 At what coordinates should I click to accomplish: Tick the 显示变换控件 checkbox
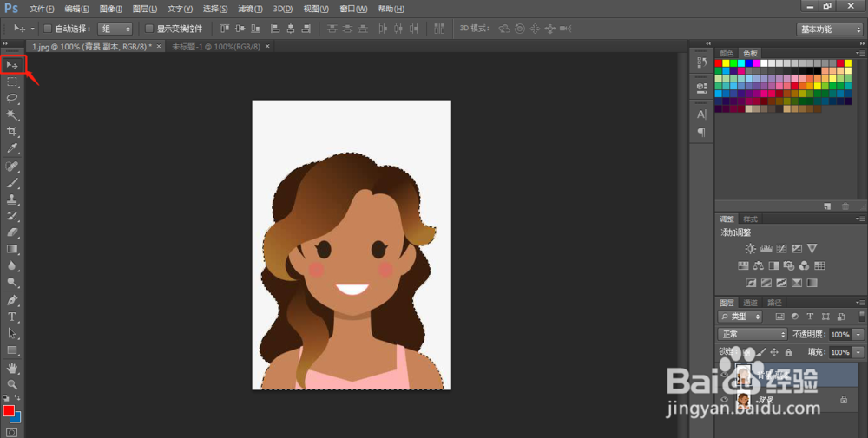coord(149,29)
